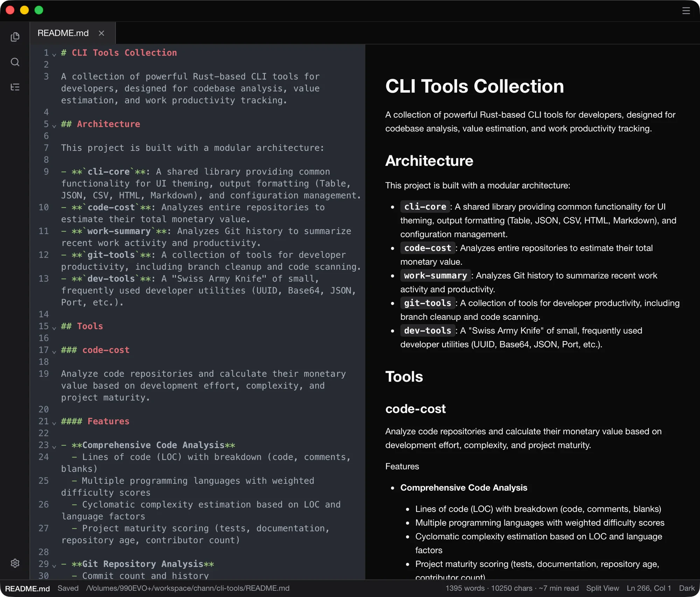Open the outline list sidebar icon
This screenshot has height=597, width=700.
15,87
